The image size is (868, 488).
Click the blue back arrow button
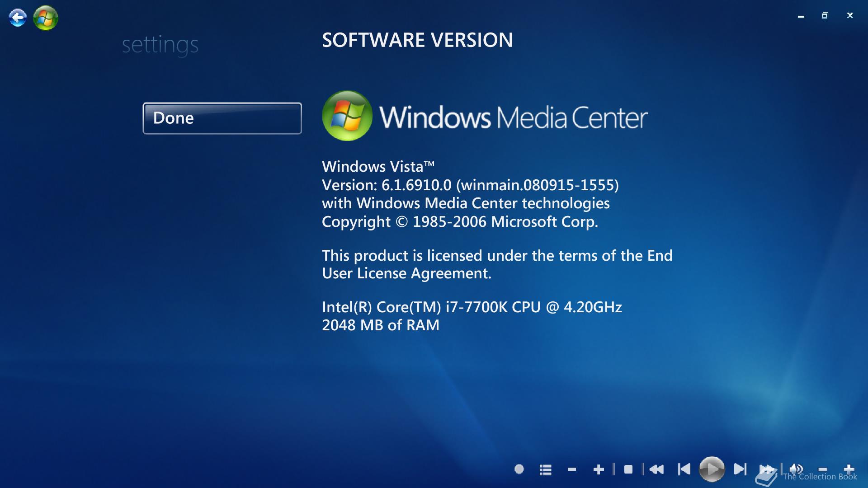click(x=18, y=18)
